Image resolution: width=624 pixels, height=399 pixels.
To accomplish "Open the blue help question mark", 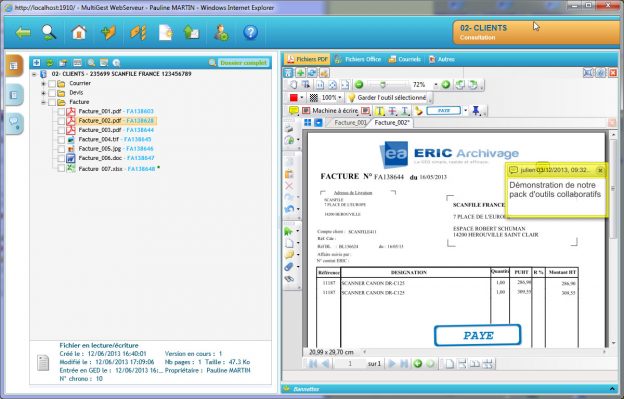I will (250, 33).
